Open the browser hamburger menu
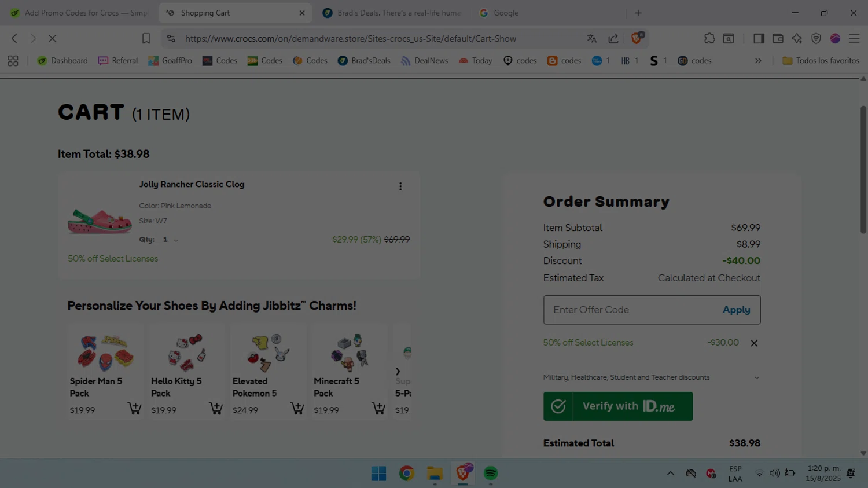 pos(854,38)
